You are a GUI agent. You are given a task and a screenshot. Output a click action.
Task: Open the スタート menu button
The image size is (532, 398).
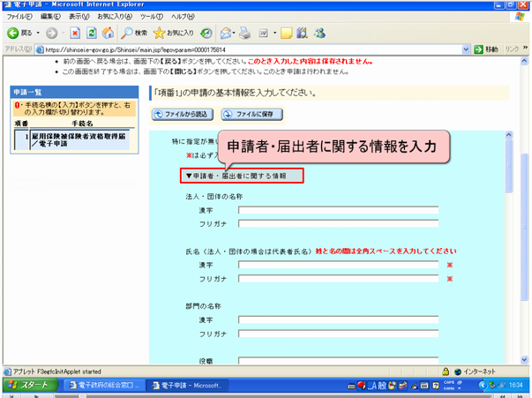[30, 385]
